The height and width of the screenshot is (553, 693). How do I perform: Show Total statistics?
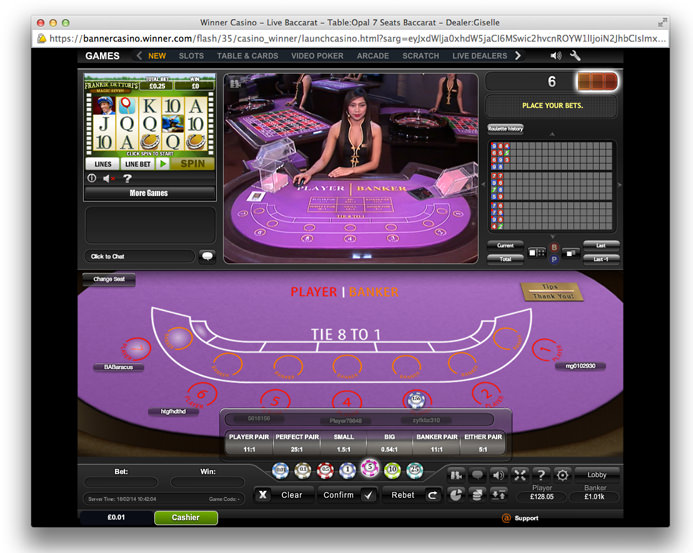click(505, 259)
